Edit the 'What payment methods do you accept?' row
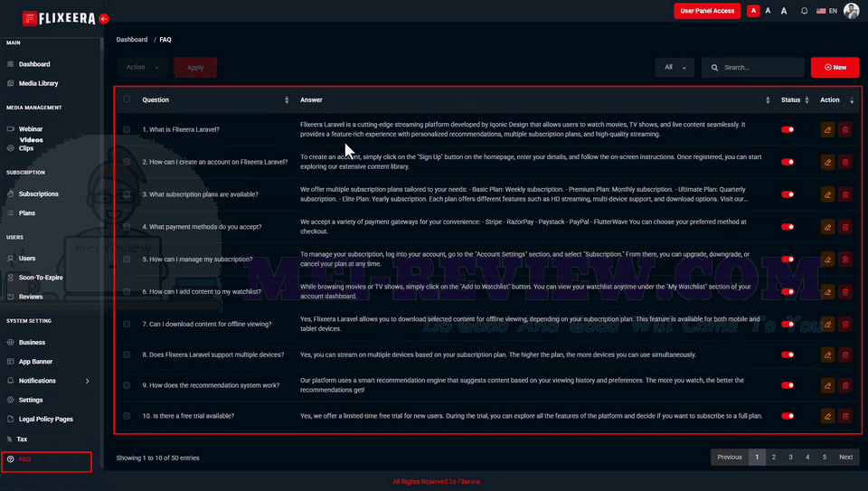The width and height of the screenshot is (868, 491). [x=827, y=227]
